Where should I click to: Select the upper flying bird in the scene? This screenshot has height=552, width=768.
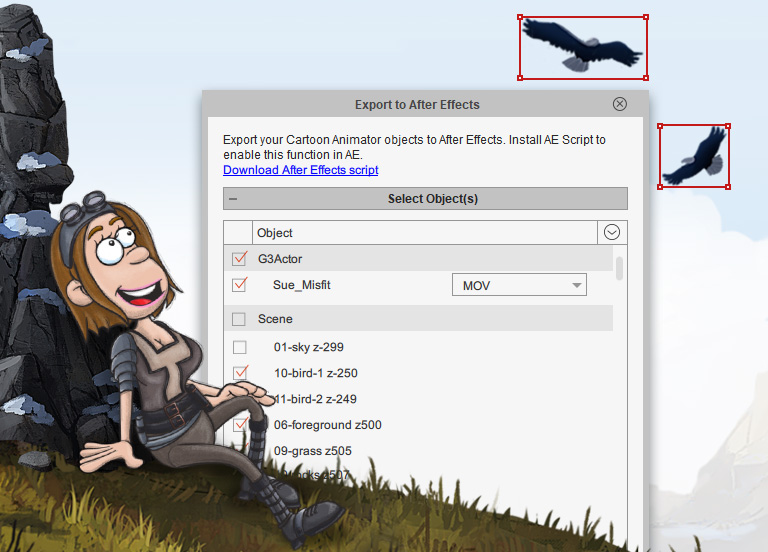[582, 47]
